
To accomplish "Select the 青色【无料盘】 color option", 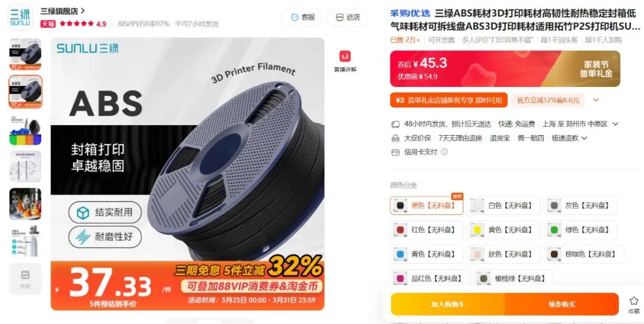I will (426, 254).
